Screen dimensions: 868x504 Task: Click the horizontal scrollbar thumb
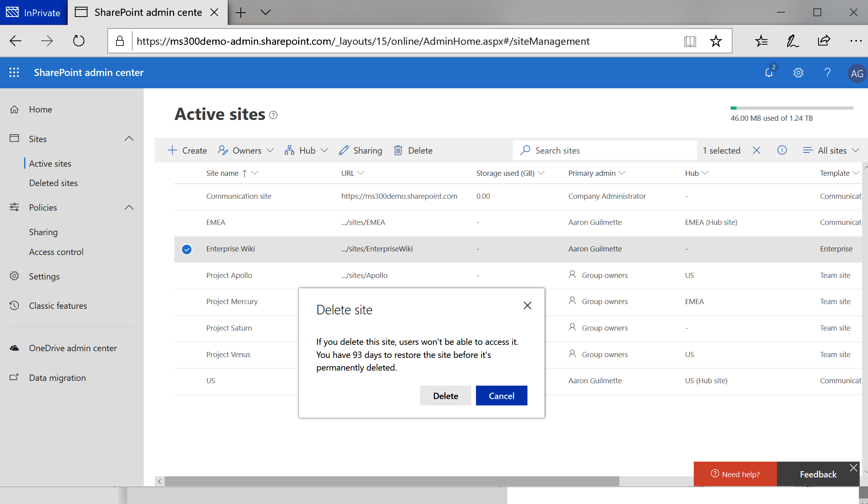[x=391, y=481]
